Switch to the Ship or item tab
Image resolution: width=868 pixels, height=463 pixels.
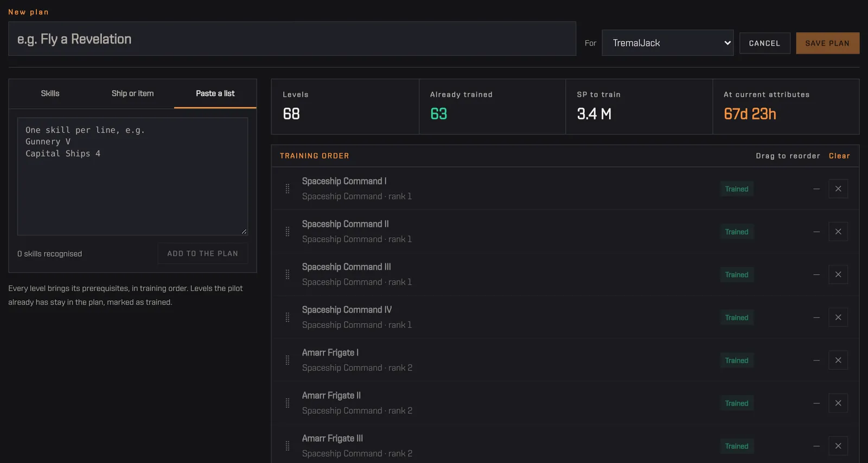[x=133, y=93]
